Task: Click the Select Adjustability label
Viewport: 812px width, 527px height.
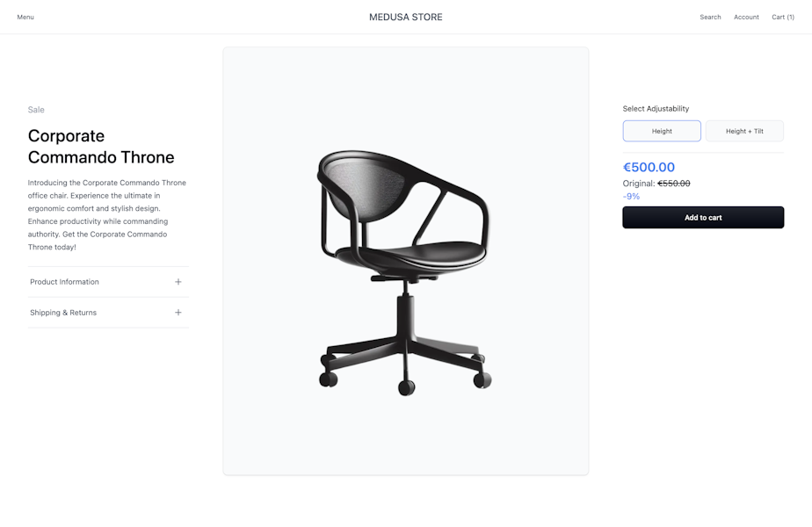Action: (x=656, y=109)
